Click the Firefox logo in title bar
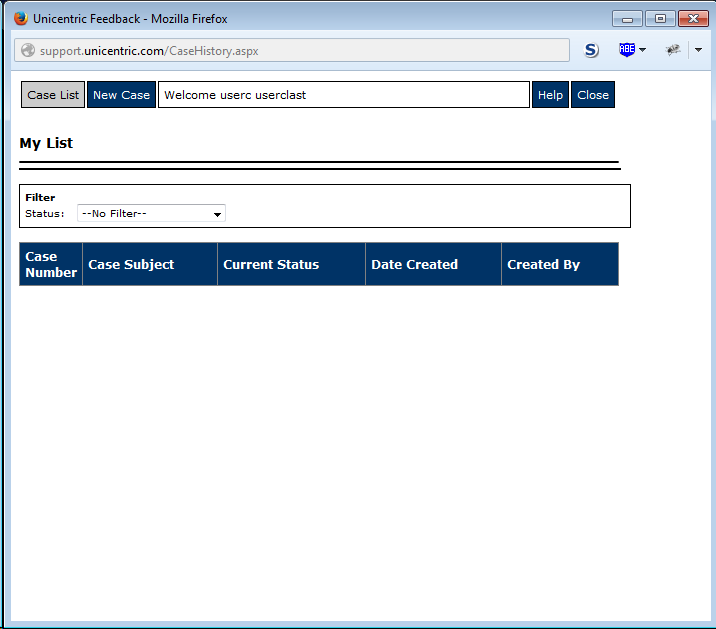 coord(21,18)
